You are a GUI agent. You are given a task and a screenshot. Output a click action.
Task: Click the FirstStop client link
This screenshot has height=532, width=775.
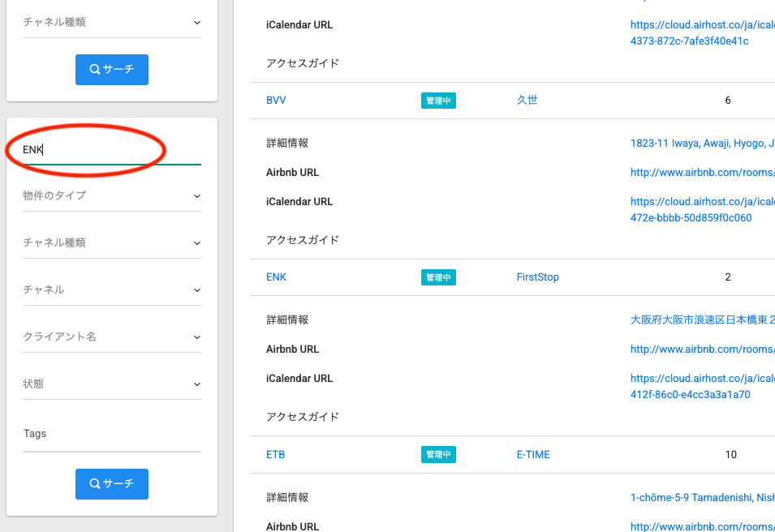coord(537,277)
